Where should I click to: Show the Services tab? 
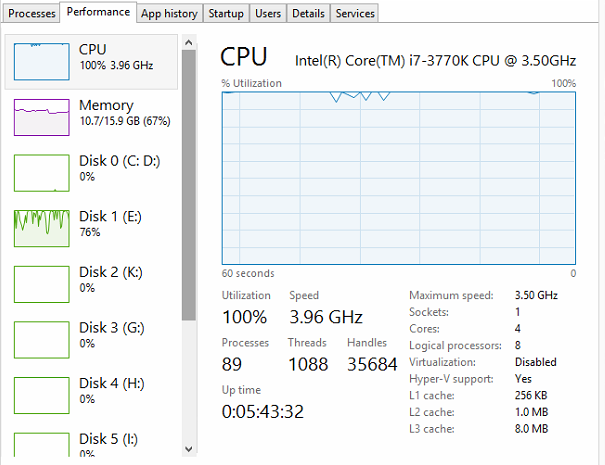(x=355, y=13)
